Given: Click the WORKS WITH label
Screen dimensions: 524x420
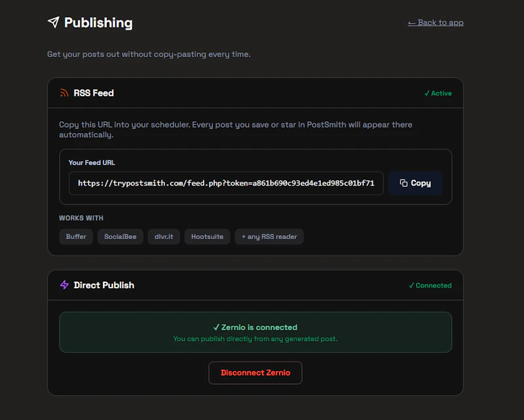Looking at the screenshot, I should (81, 218).
